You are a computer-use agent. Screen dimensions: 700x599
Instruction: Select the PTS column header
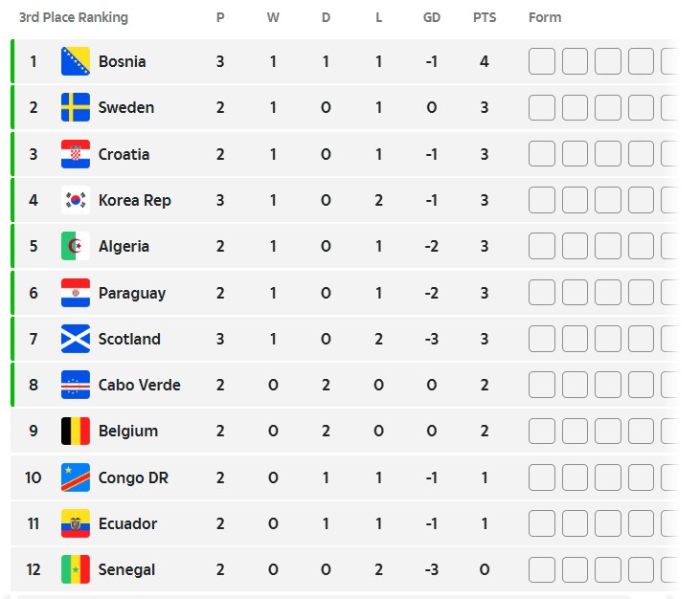(485, 17)
